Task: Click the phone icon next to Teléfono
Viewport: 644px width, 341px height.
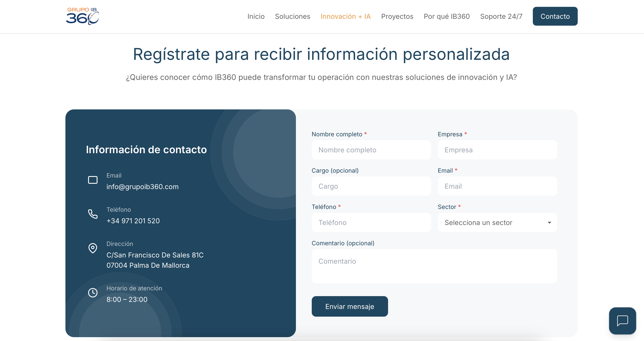Action: (93, 214)
